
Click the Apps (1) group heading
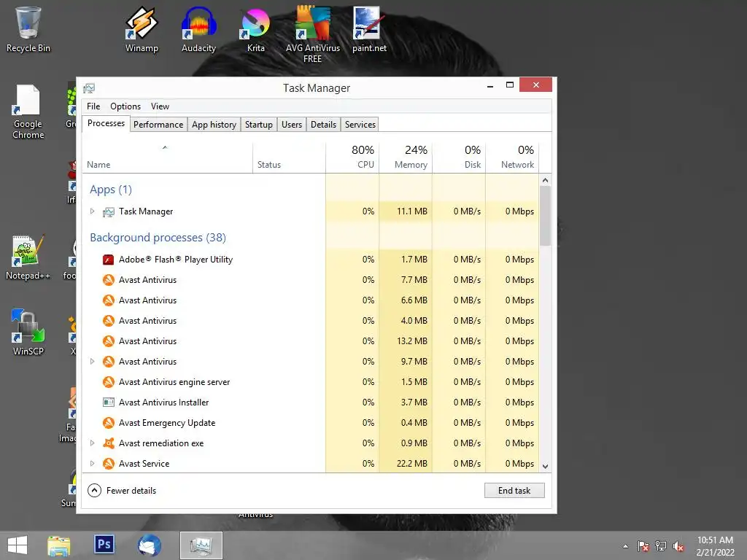111,190
